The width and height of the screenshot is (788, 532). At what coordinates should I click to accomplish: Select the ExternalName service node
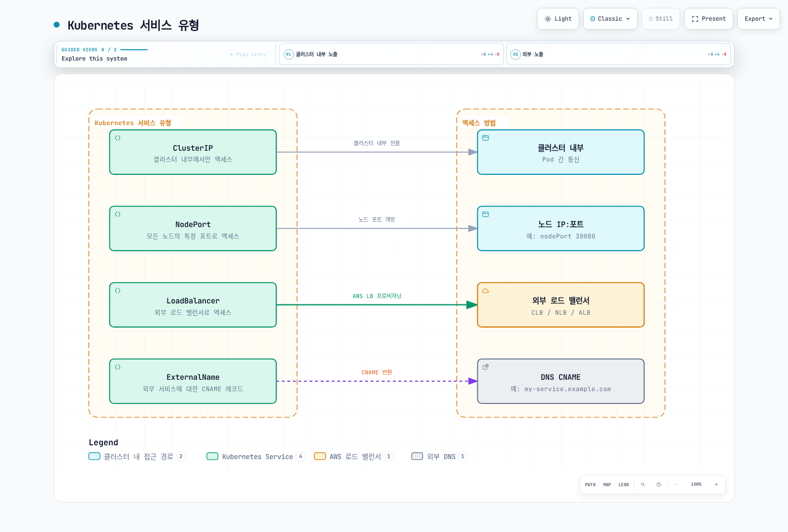(193, 381)
